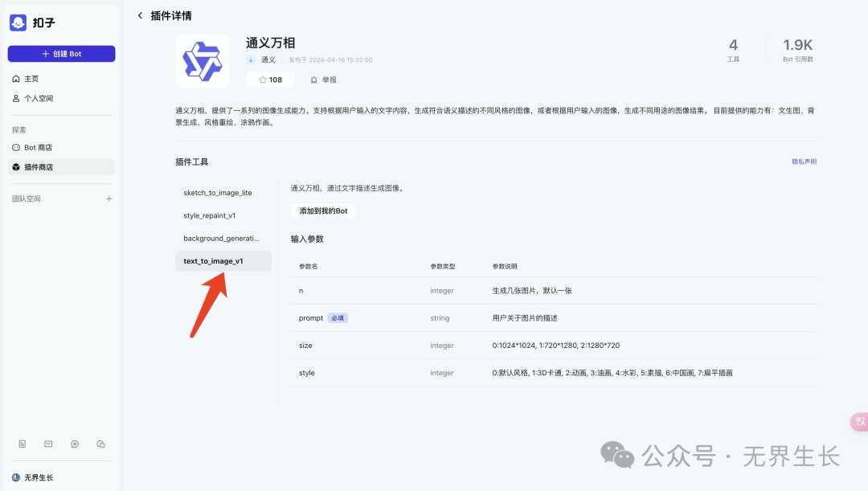Add a new 团队空间 with plus icon
Image resolution: width=868 pixels, height=491 pixels.
coord(109,198)
